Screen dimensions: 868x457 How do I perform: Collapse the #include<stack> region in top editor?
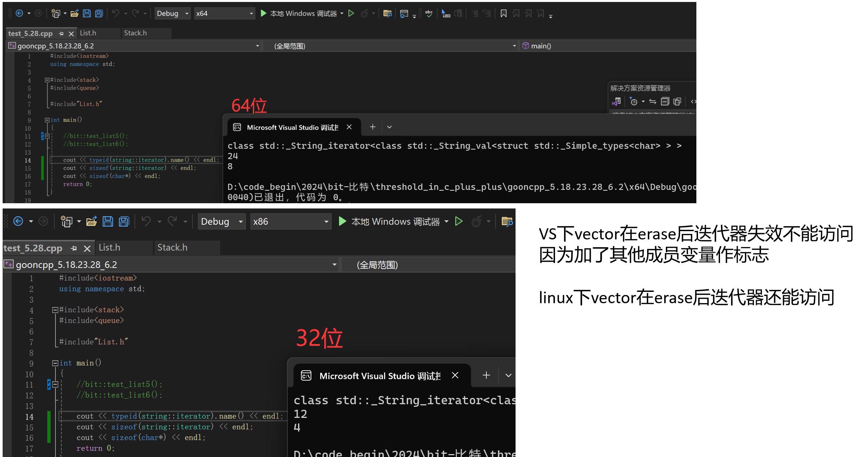tap(47, 80)
